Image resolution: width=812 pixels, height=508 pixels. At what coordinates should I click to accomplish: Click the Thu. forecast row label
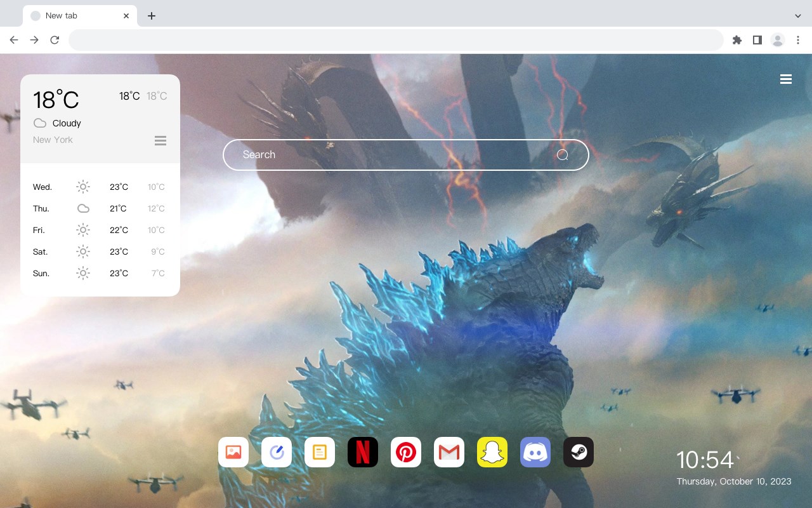click(41, 209)
